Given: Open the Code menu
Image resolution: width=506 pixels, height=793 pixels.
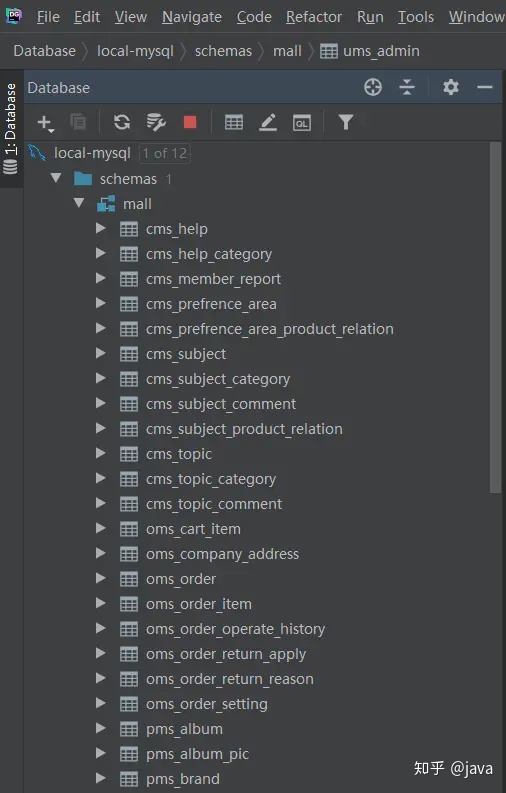Looking at the screenshot, I should [254, 17].
